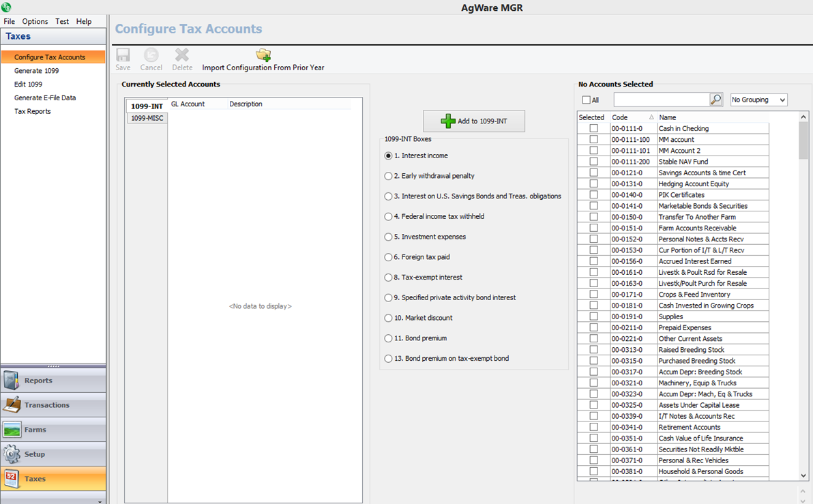Click the Save disk icon

click(123, 55)
